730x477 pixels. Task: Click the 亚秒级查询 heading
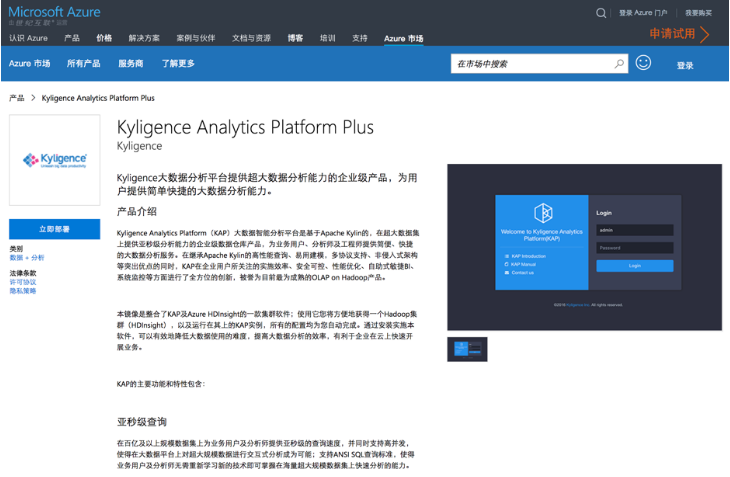click(142, 422)
